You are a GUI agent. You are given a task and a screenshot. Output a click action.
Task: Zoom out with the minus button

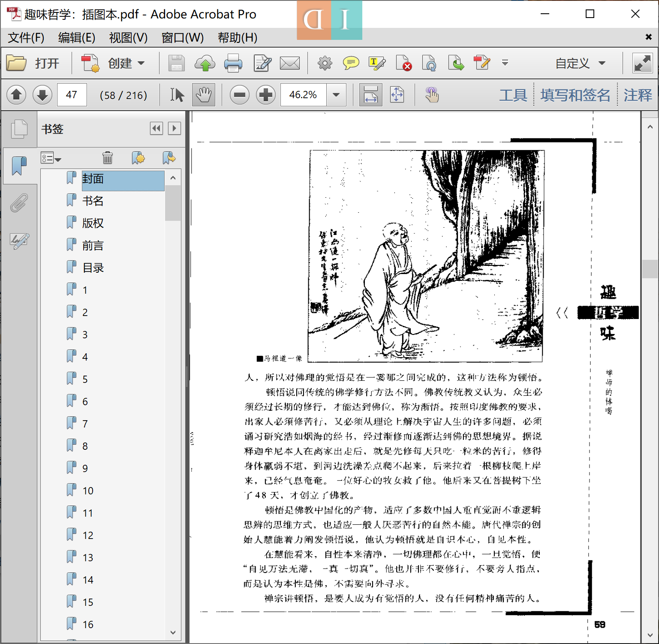coord(240,95)
